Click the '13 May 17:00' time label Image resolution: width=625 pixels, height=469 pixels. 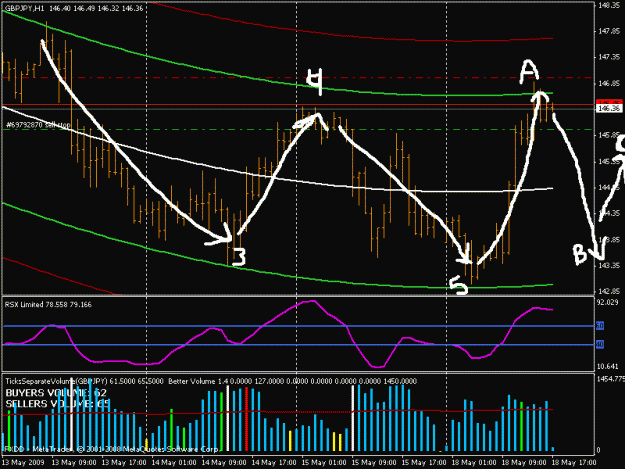[x=124, y=463]
